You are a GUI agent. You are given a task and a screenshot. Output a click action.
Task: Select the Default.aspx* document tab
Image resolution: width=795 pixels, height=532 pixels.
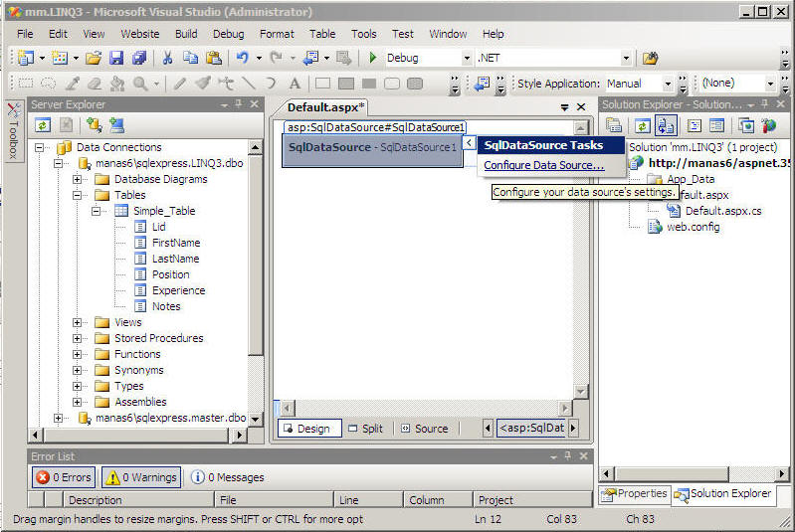tap(325, 107)
